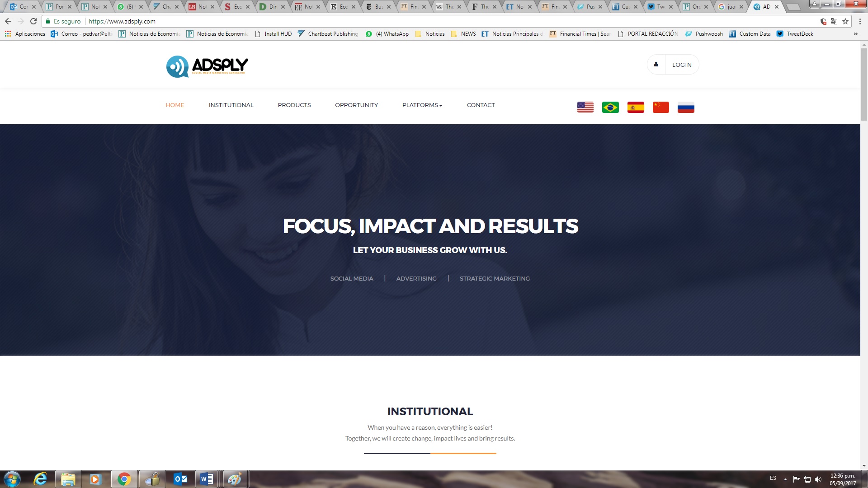Show hidden system tray icons
This screenshot has height=488, width=868.
[785, 479]
